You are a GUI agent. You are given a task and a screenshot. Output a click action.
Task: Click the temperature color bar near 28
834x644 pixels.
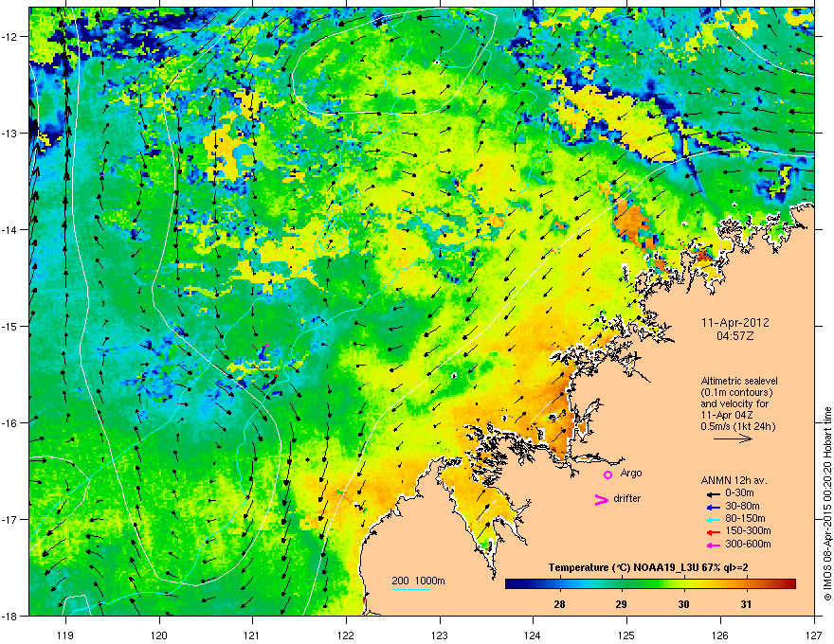pos(559,584)
